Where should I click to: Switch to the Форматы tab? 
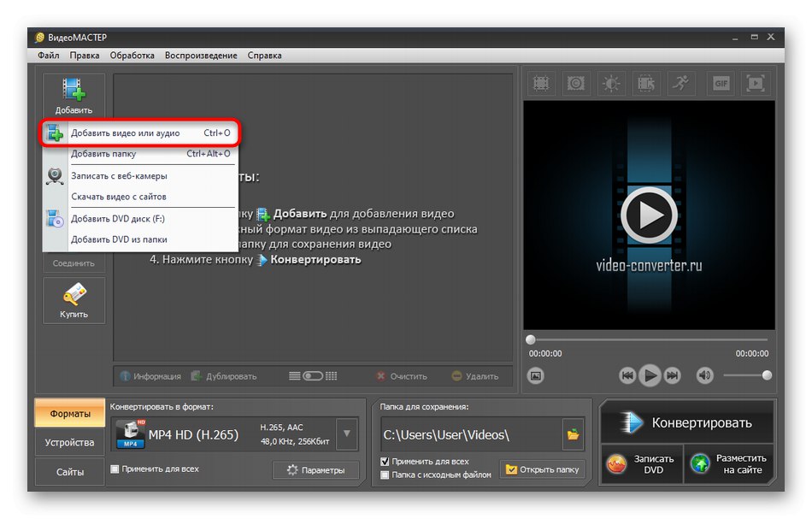70,414
